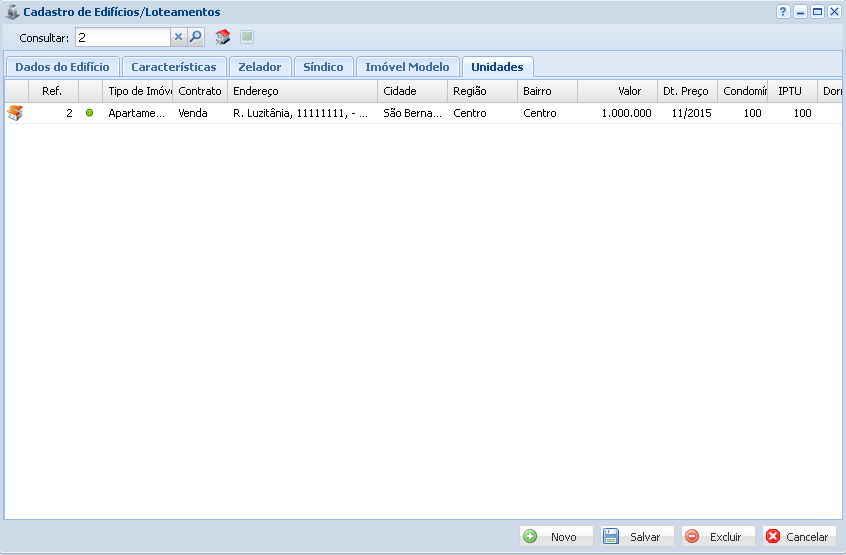Open the Características tab
Viewport: 846px width, 555px height.
point(173,67)
